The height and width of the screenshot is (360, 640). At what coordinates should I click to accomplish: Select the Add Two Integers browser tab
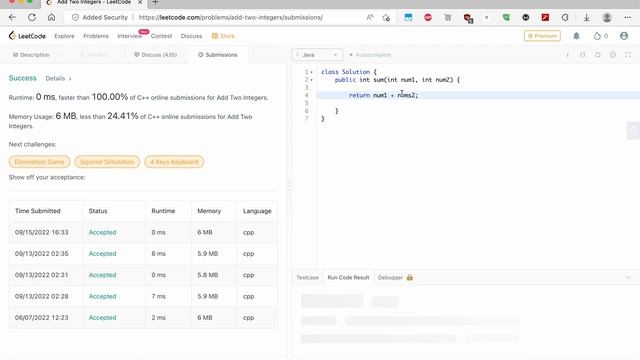pos(95,3)
